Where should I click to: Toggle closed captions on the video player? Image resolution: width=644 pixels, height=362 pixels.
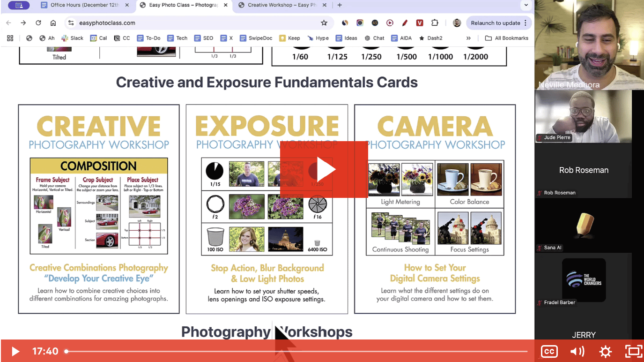coord(549,351)
